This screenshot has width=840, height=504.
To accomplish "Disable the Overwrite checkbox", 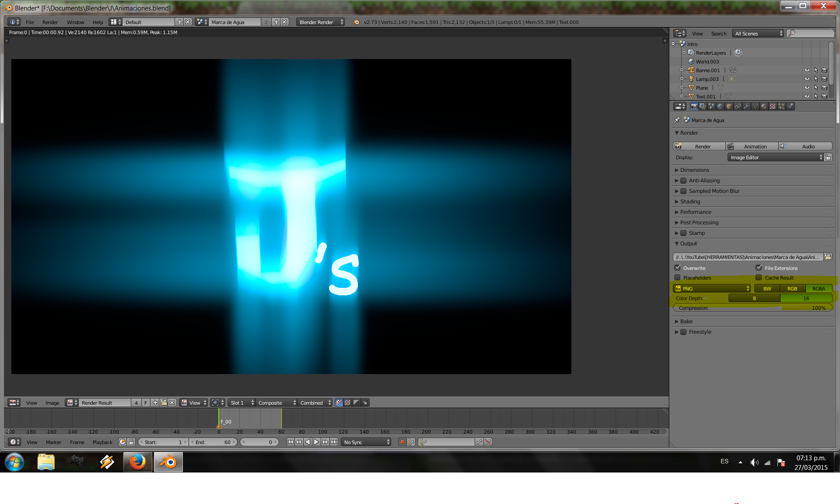I will 678,268.
